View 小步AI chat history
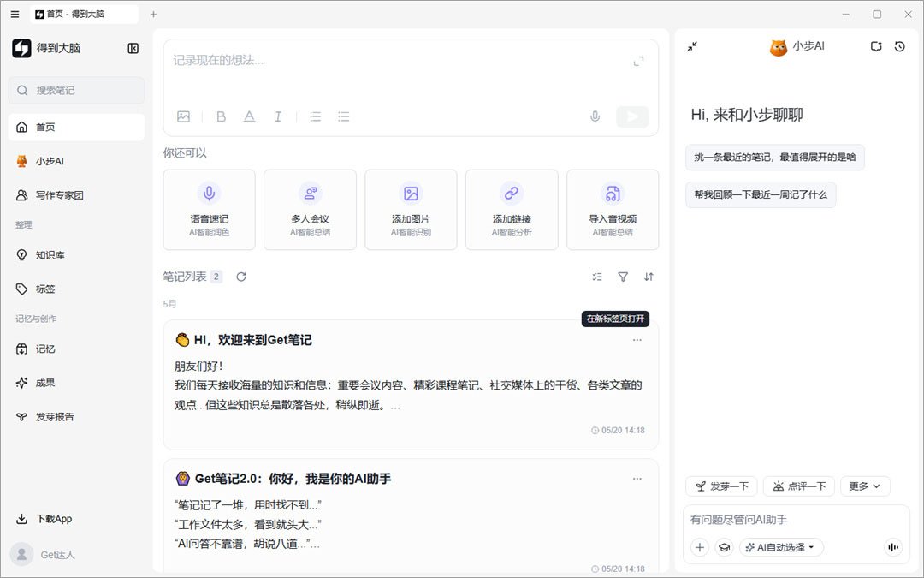The image size is (924, 578). click(x=900, y=46)
